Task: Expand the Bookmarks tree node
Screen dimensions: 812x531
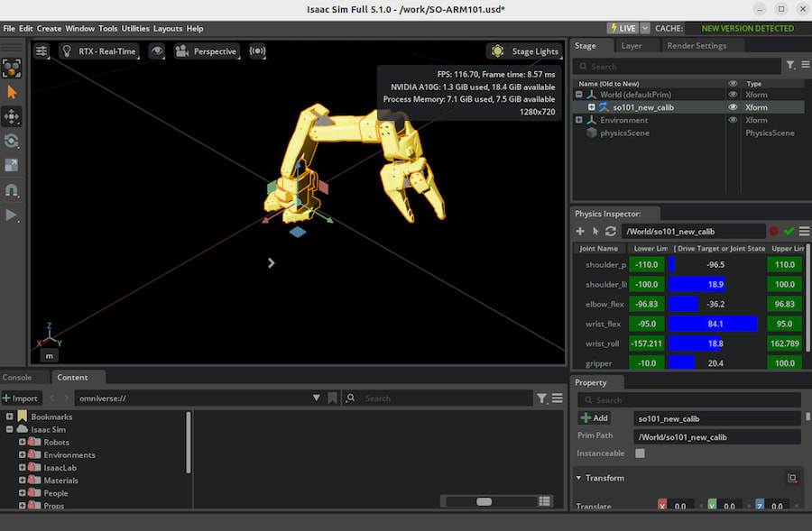Action: pos(9,417)
